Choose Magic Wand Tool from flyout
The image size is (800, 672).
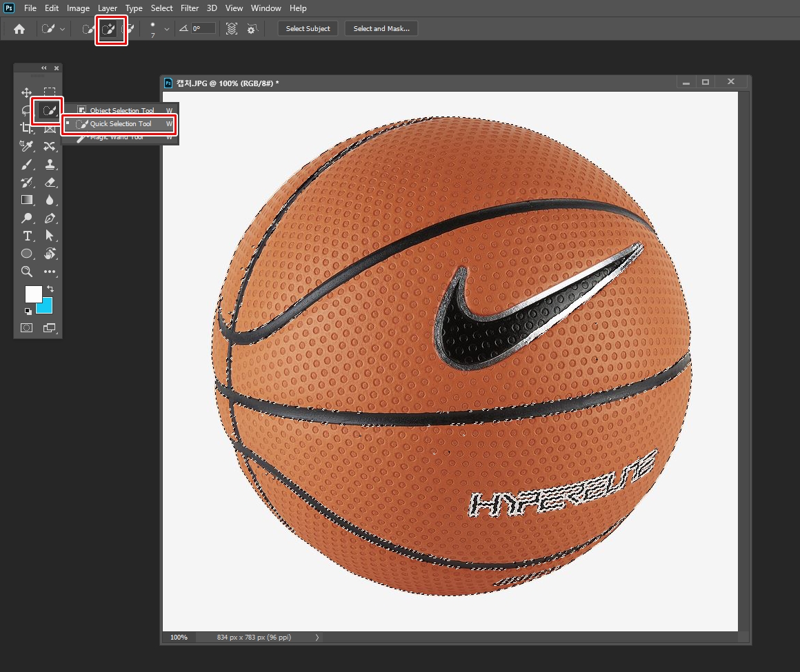click(x=121, y=137)
